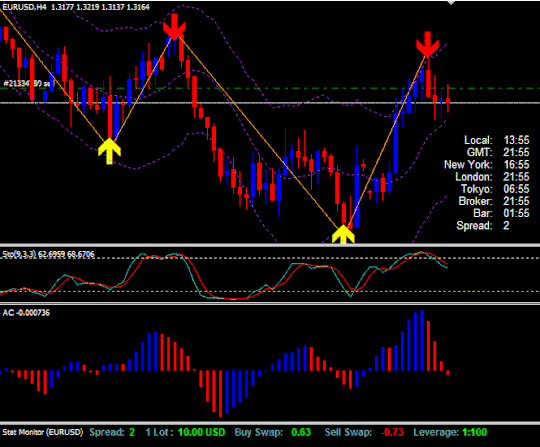
Task: Click the red sell arrow at the first peak
Action: (x=174, y=27)
